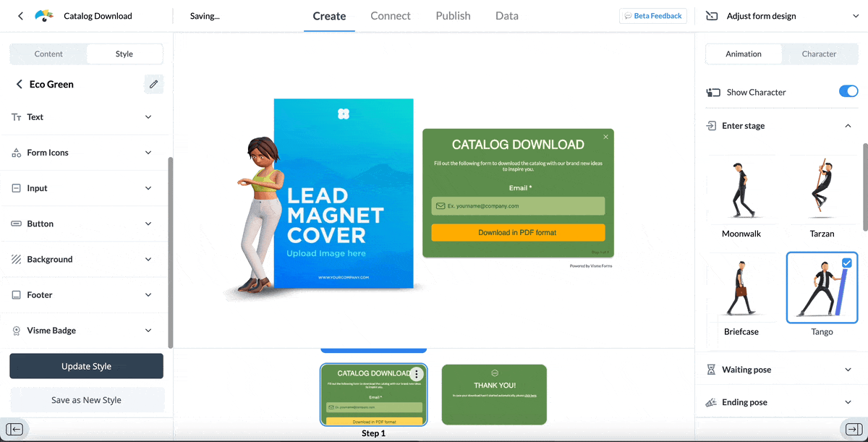868x442 pixels.
Task: Click the Beta Feedback button
Action: [x=652, y=15]
